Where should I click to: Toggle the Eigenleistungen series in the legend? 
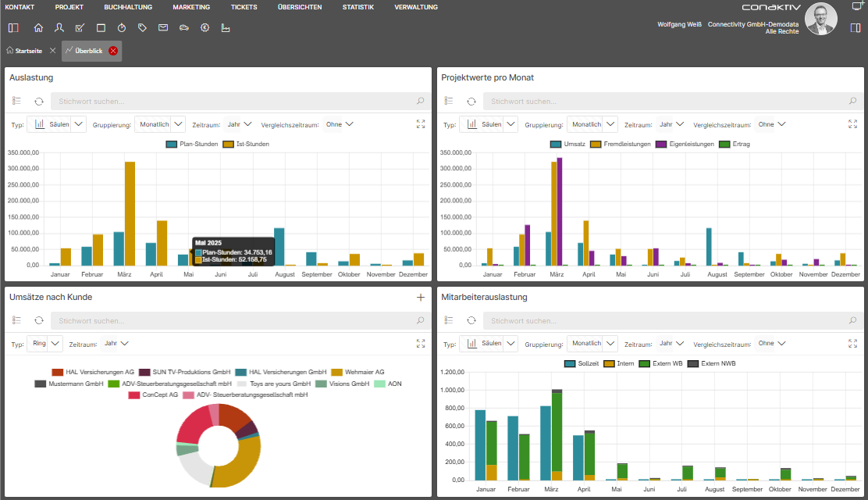[690, 145]
